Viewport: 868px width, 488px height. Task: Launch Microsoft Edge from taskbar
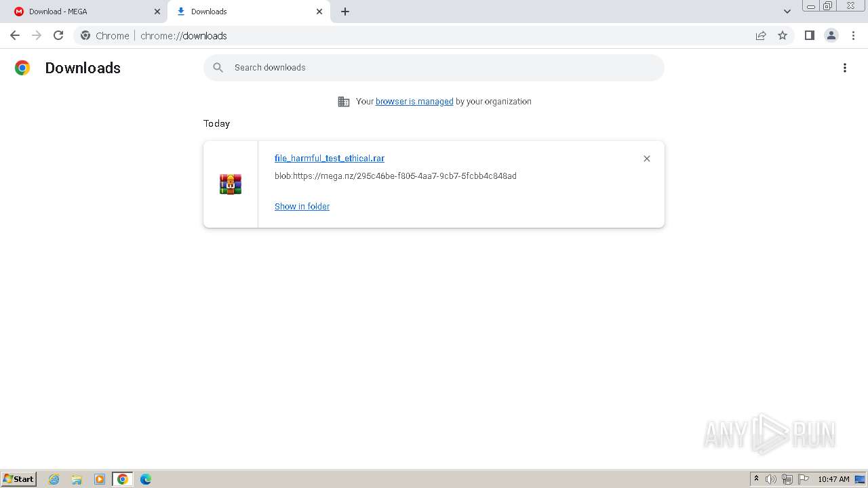[x=146, y=479]
